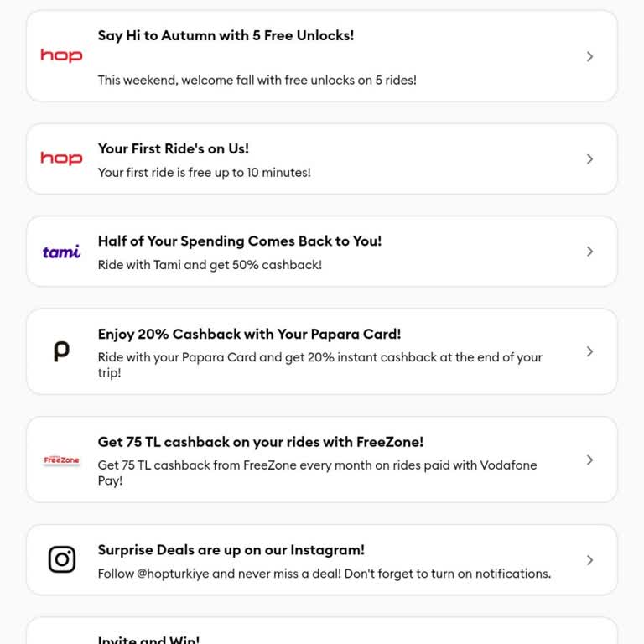Image resolution: width=644 pixels, height=644 pixels.
Task: Tap the Tami logo icon
Action: [x=61, y=252]
